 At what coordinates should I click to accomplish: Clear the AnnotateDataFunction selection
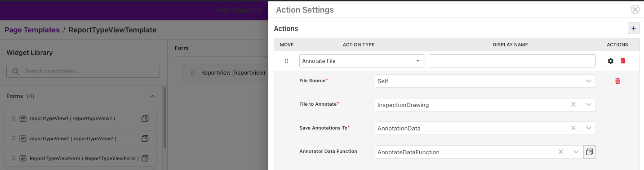pos(560,152)
